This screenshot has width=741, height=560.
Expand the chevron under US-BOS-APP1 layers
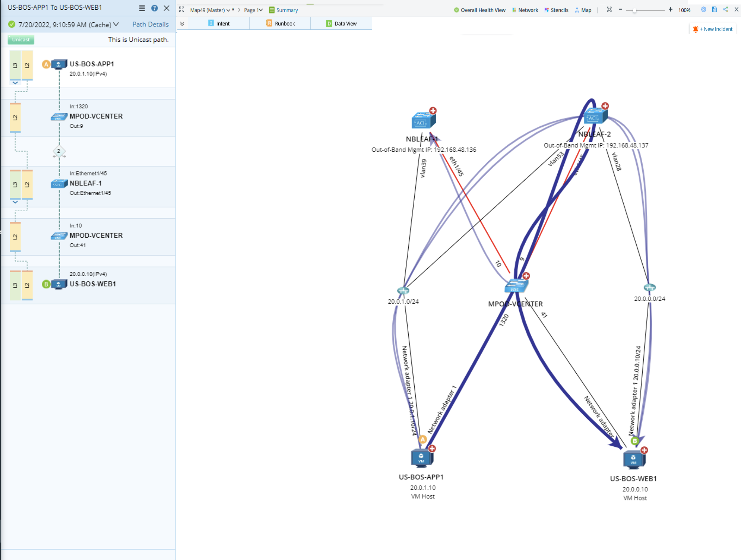(x=15, y=83)
